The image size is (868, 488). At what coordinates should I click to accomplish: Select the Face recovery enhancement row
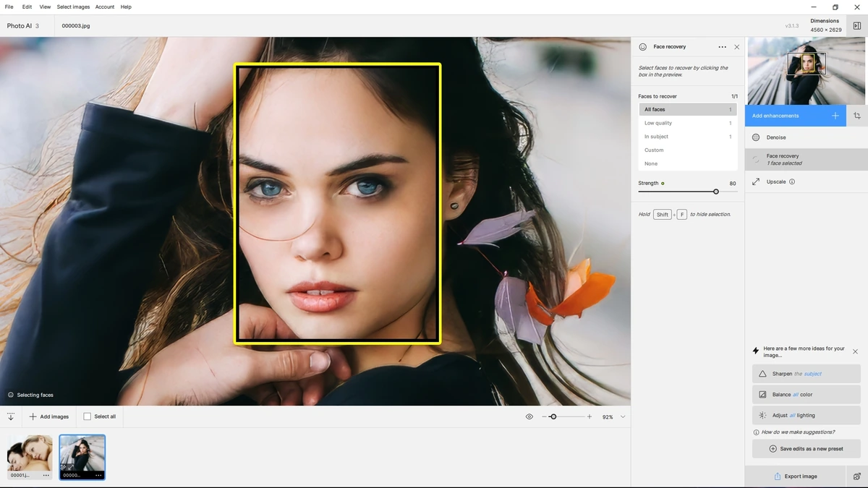807,159
